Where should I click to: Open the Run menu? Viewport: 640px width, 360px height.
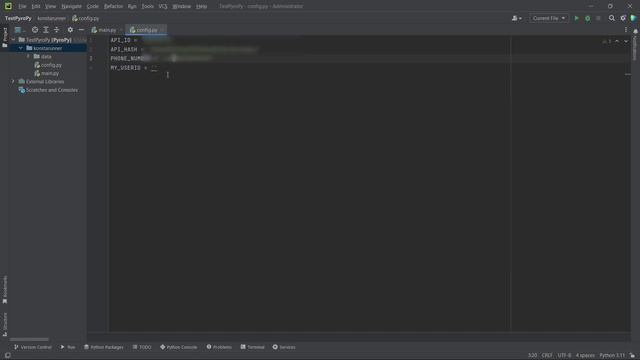[x=132, y=7]
